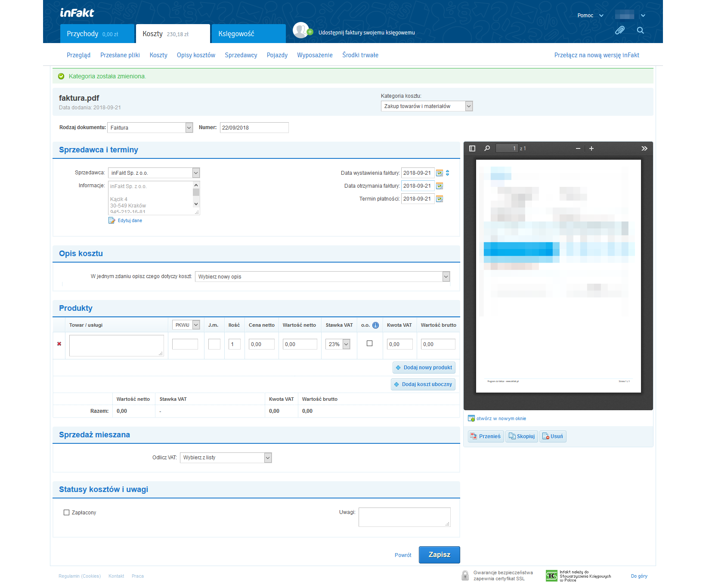This screenshot has height=588, width=706.
Task: Click Dodaj koszt uboczny button
Action: click(x=423, y=384)
